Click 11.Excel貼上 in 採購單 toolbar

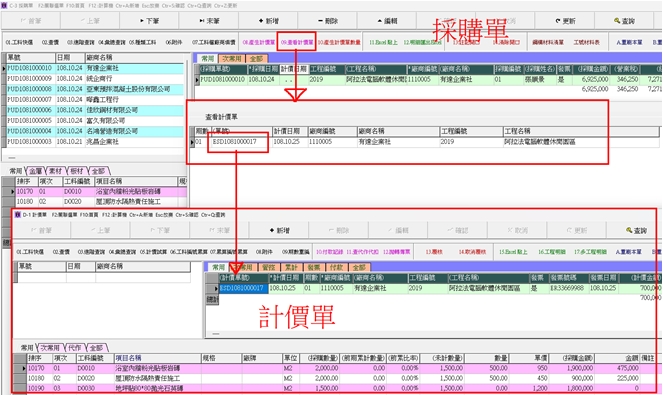pos(383,42)
